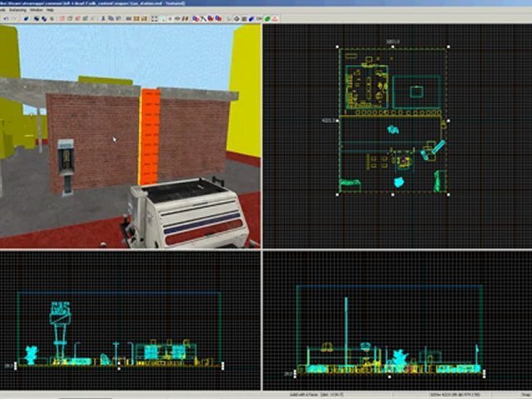Viewport: 532px width, 399px height.
Task: Click the tall tower outline in front view
Action: point(59,328)
